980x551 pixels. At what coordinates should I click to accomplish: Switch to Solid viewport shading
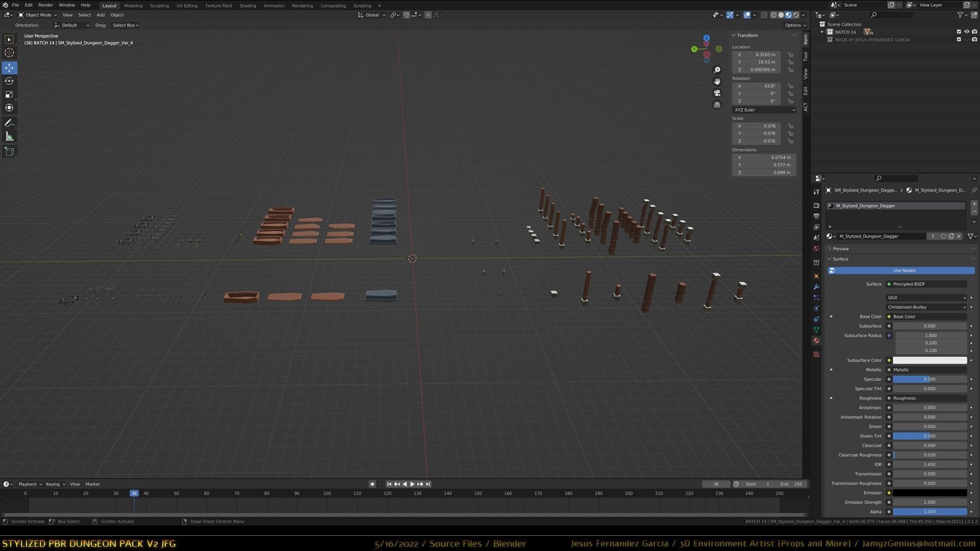(x=781, y=15)
